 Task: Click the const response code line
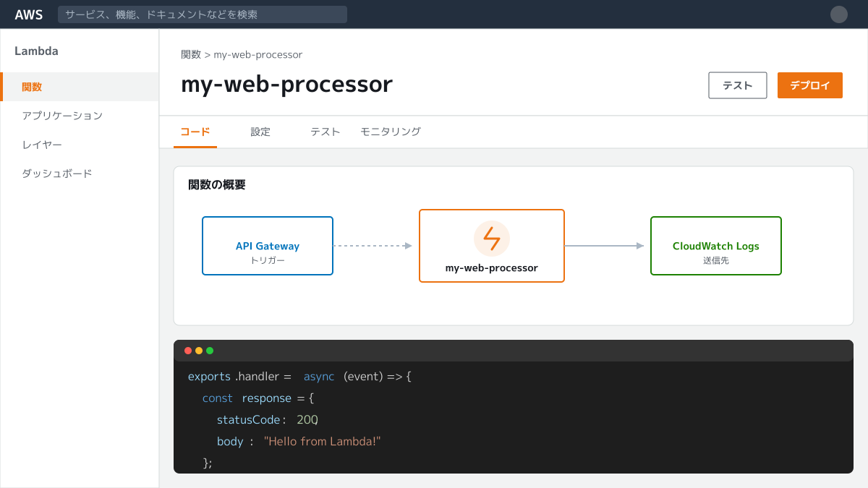pyautogui.click(x=258, y=398)
